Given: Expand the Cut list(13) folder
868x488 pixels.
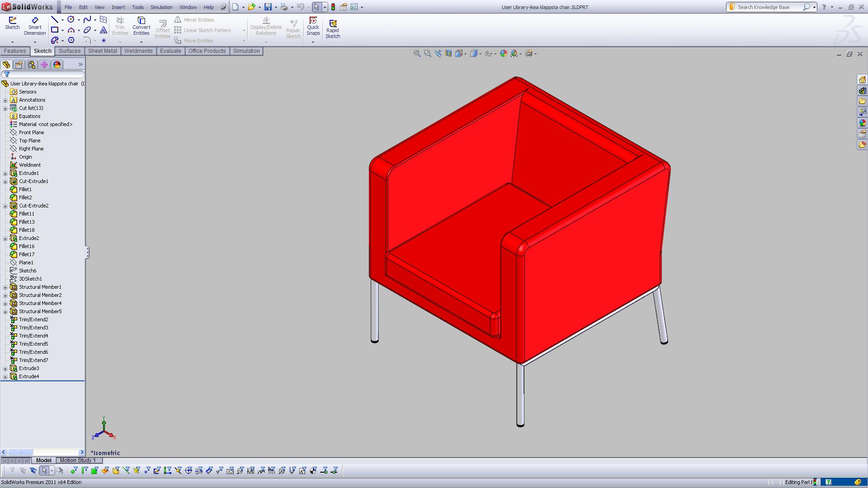Looking at the screenshot, I should [5, 108].
